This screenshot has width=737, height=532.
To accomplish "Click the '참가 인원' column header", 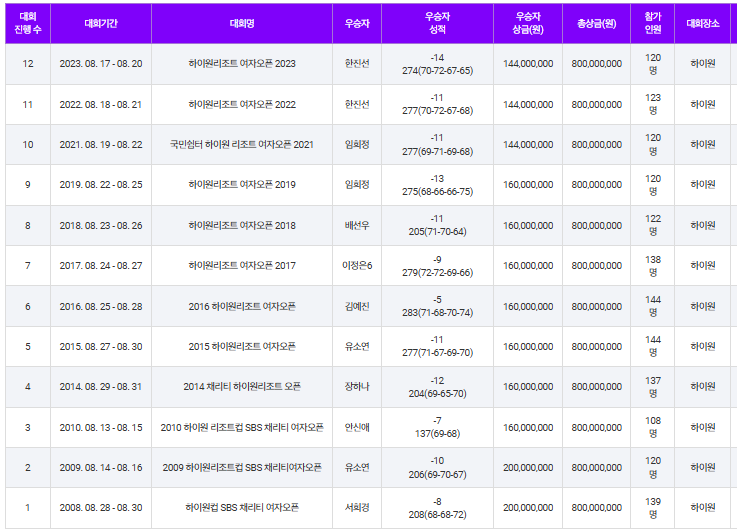I will [x=652, y=23].
